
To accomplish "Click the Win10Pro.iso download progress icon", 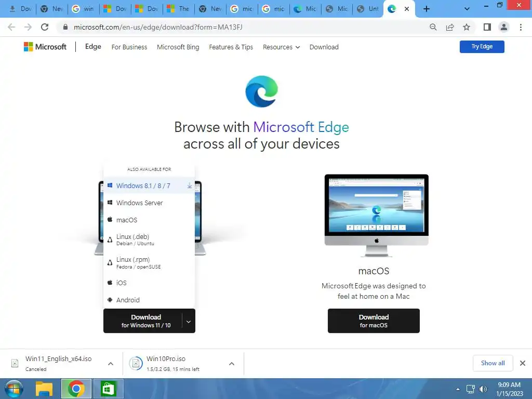I will point(136,363).
